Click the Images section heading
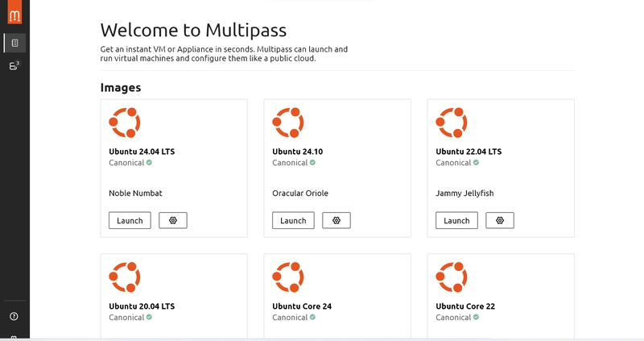The width and height of the screenshot is (644, 341). pos(121,88)
